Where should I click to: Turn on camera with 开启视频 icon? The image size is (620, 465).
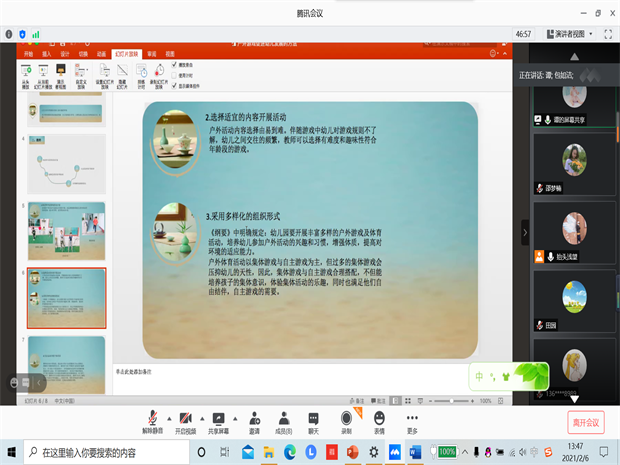pos(186,418)
